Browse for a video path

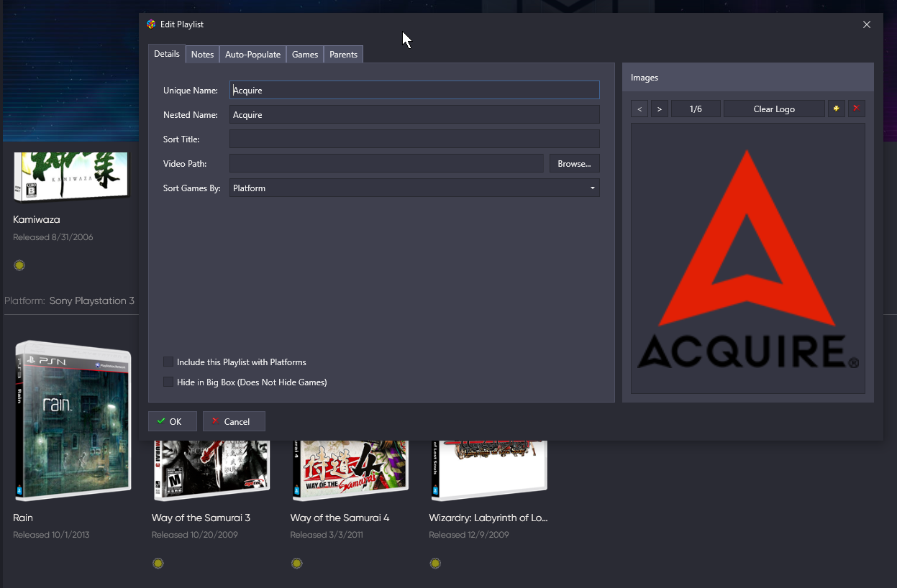click(575, 164)
